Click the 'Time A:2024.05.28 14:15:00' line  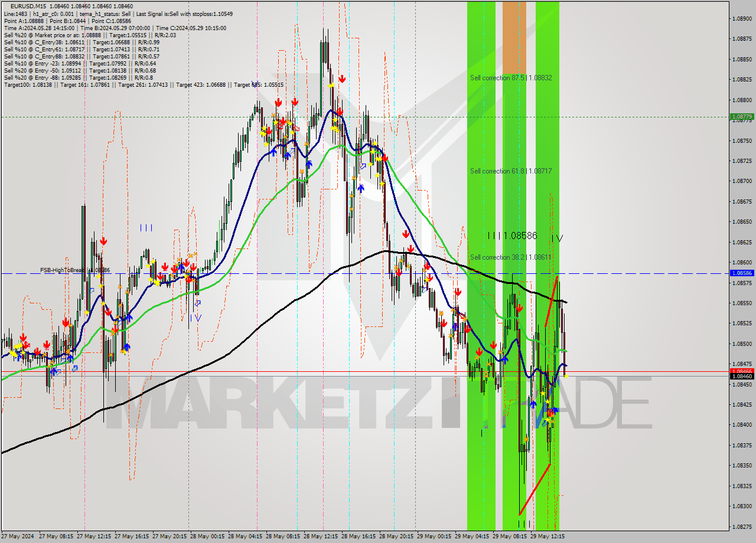point(115,28)
